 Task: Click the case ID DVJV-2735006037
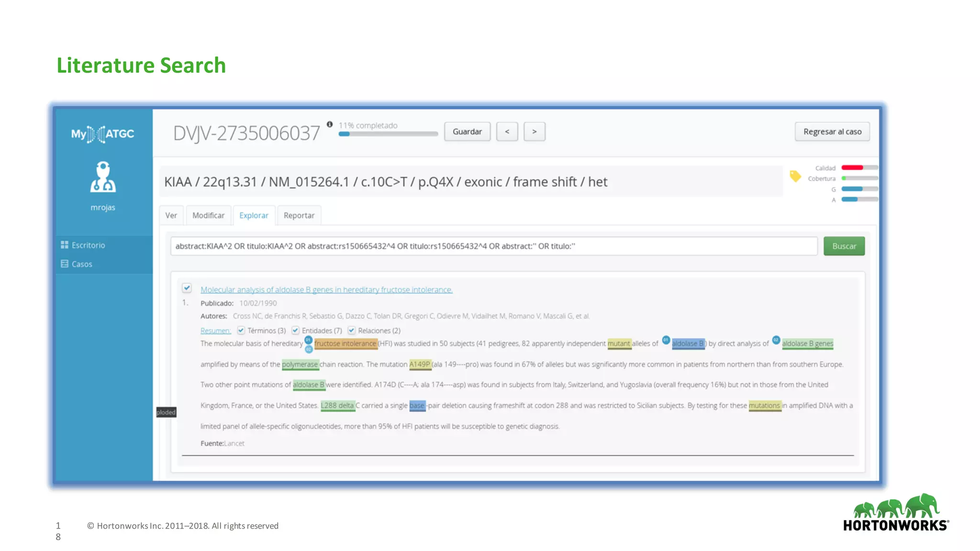(246, 133)
